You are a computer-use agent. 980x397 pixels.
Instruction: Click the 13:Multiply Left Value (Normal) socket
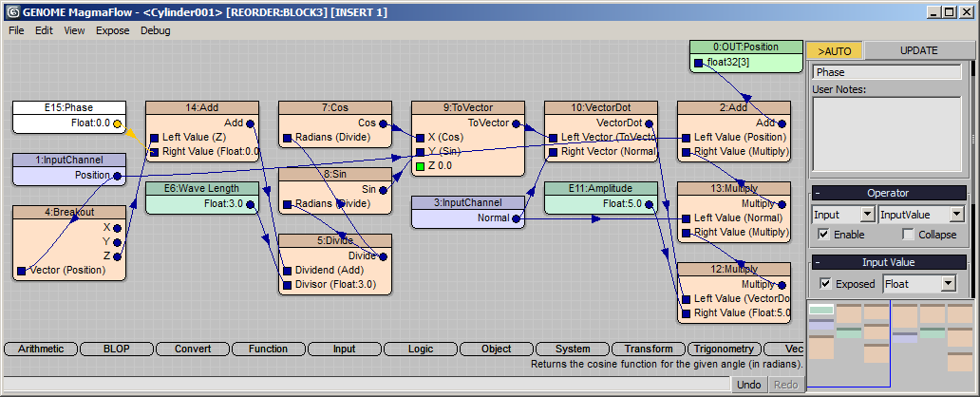(686, 218)
